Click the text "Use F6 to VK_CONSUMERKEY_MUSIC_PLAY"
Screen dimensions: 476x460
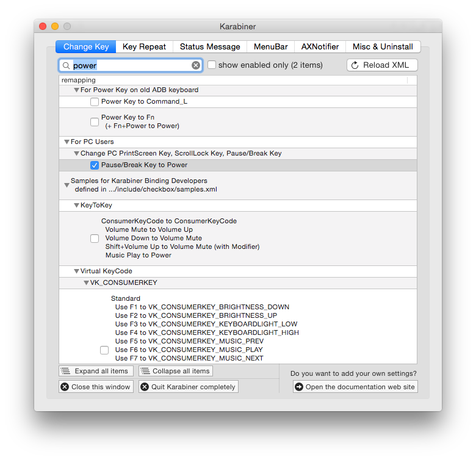[189, 350]
